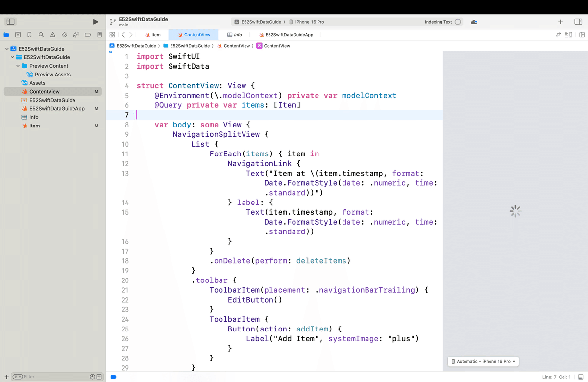Collapse the Preview Content folder

[x=18, y=66]
